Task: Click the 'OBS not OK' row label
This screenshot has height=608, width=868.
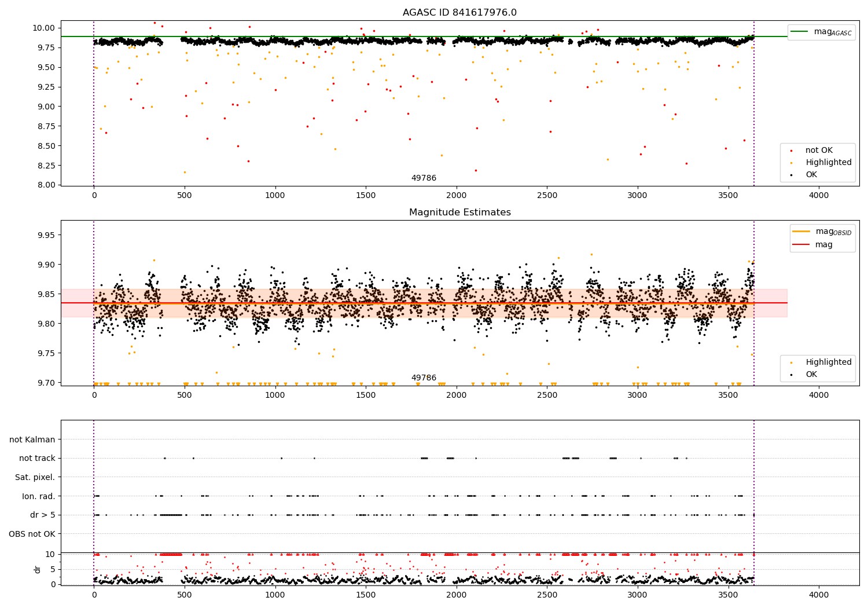Action: pyautogui.click(x=32, y=534)
